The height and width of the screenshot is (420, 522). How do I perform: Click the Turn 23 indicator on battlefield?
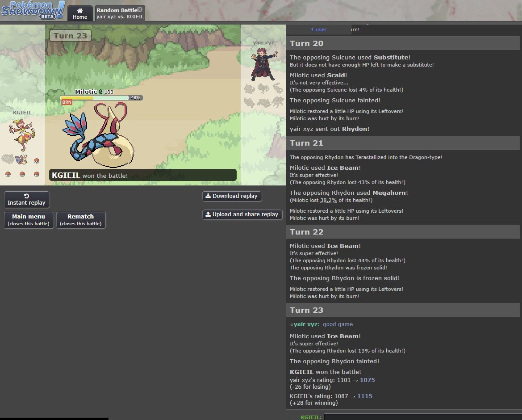[x=70, y=36]
